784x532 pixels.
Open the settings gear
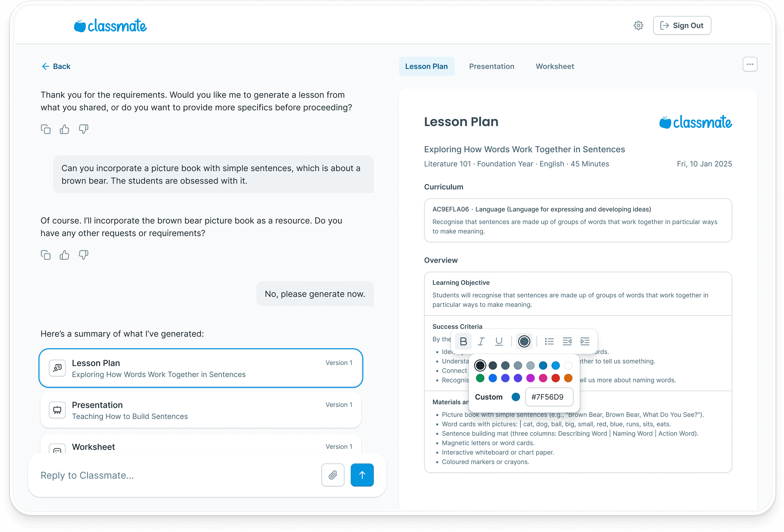[638, 25]
